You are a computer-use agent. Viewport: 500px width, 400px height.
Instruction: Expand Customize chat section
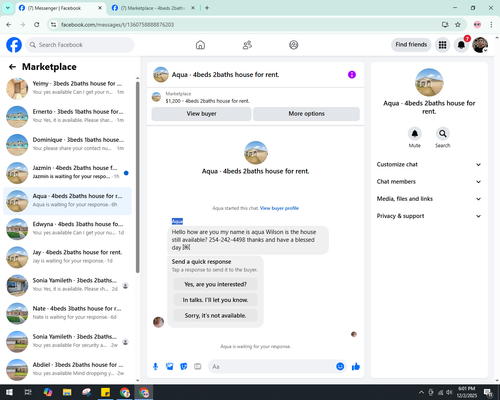429,164
